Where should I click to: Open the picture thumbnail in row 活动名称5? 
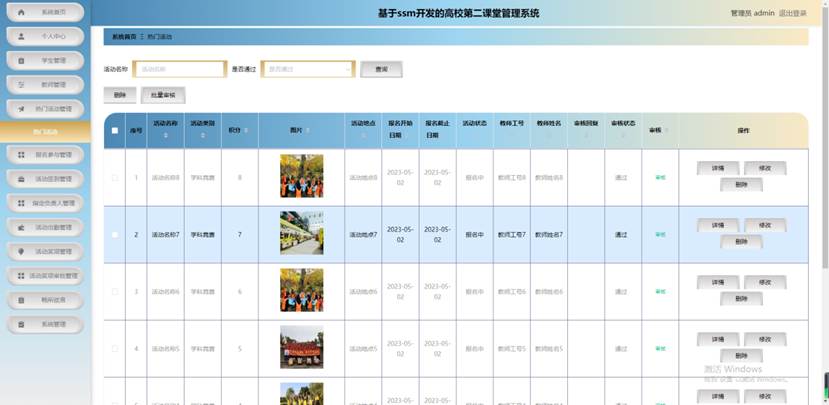301,347
